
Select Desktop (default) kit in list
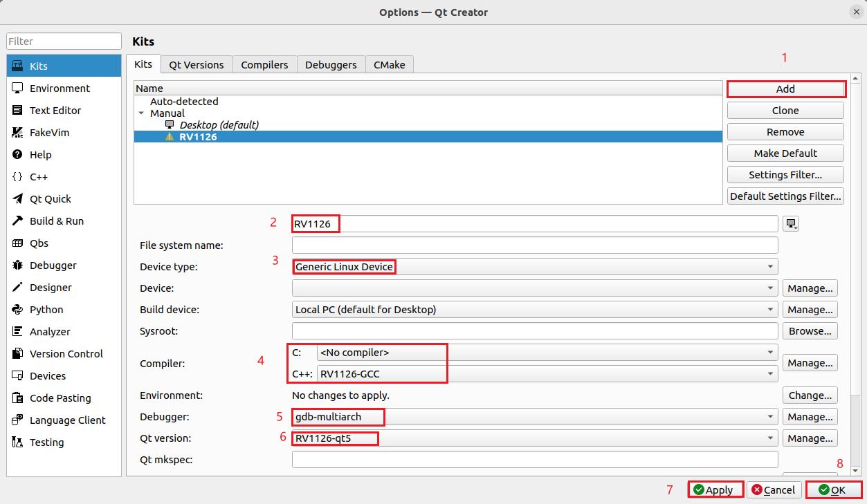[219, 125]
